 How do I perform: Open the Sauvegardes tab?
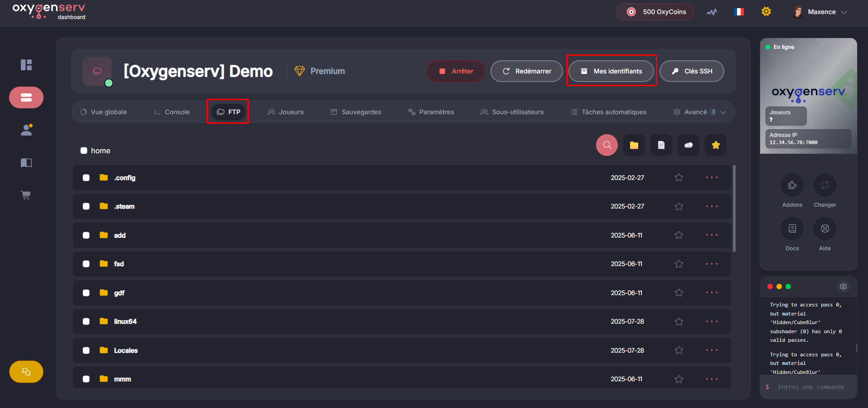pos(356,112)
